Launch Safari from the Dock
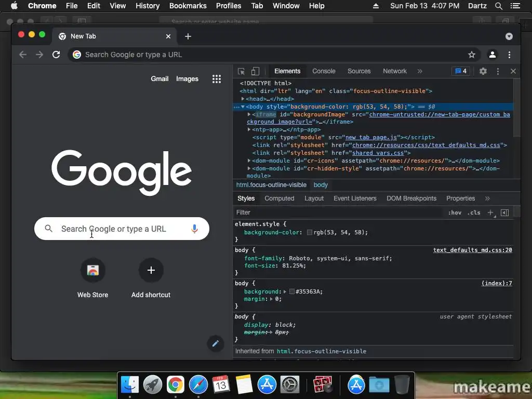This screenshot has width=532, height=399. [x=198, y=385]
